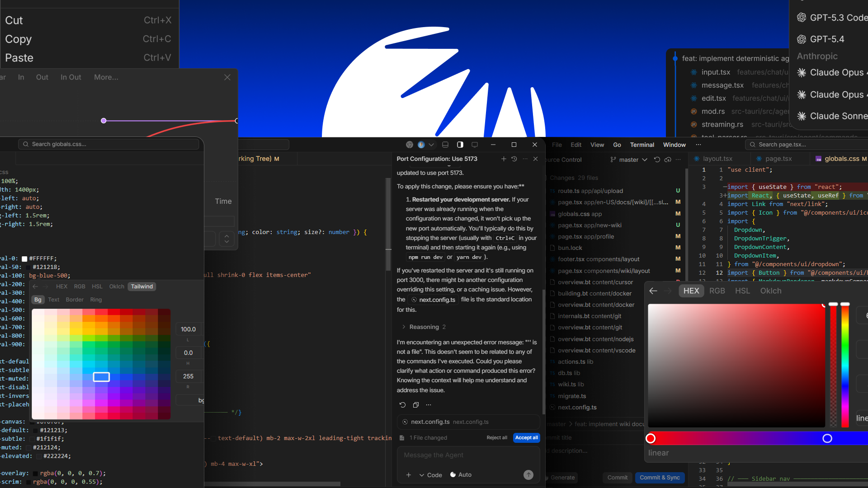The image size is (868, 488).
Task: Open the Auto model selector
Action: [x=461, y=475]
